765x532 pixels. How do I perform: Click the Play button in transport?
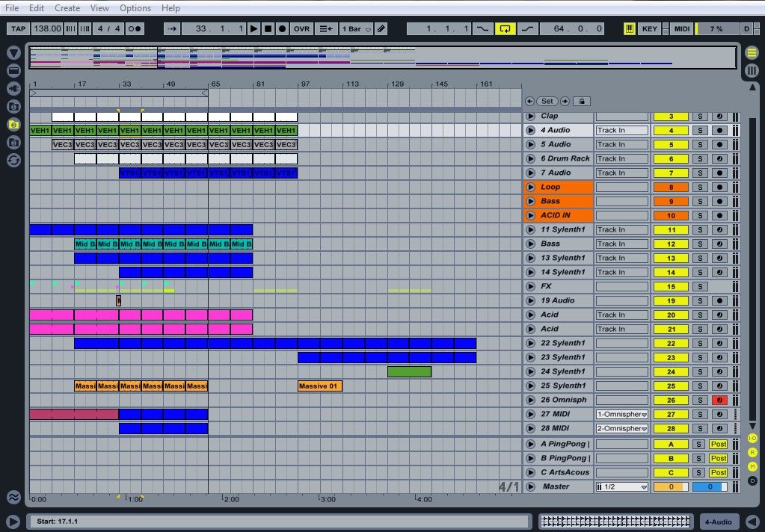[x=254, y=28]
